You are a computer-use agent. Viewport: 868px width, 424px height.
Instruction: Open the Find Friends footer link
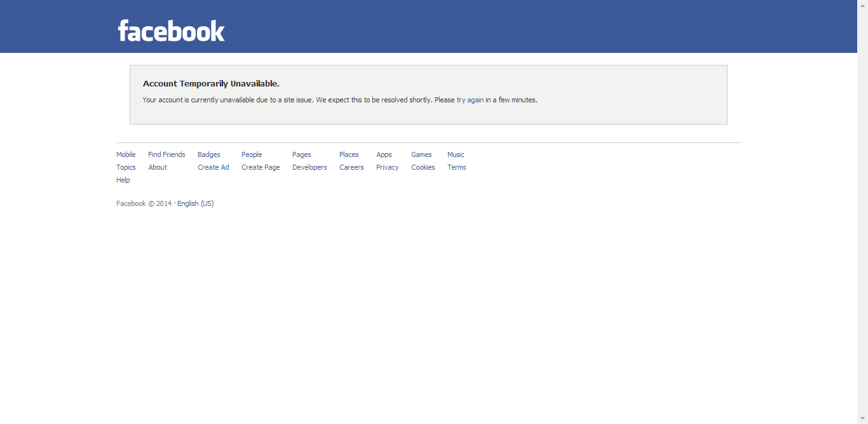(x=166, y=154)
